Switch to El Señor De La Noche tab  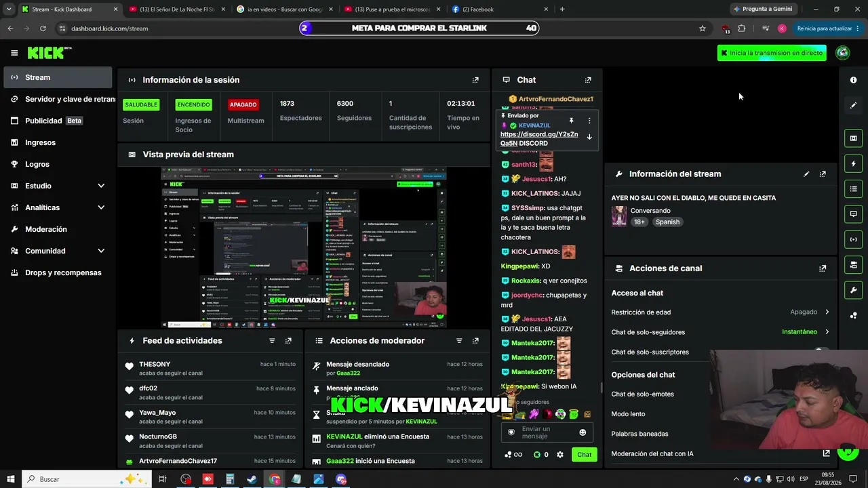coord(176,9)
